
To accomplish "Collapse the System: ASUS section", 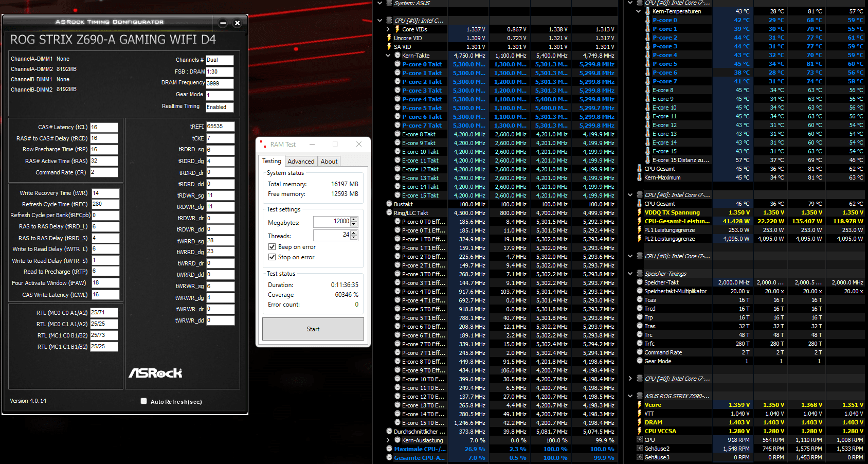I will pos(380,3).
